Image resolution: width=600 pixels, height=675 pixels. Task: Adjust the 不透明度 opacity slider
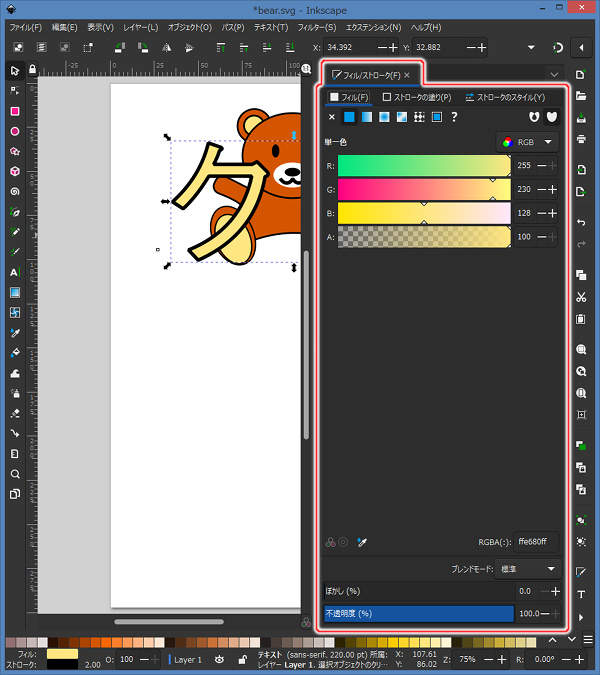[x=419, y=613]
